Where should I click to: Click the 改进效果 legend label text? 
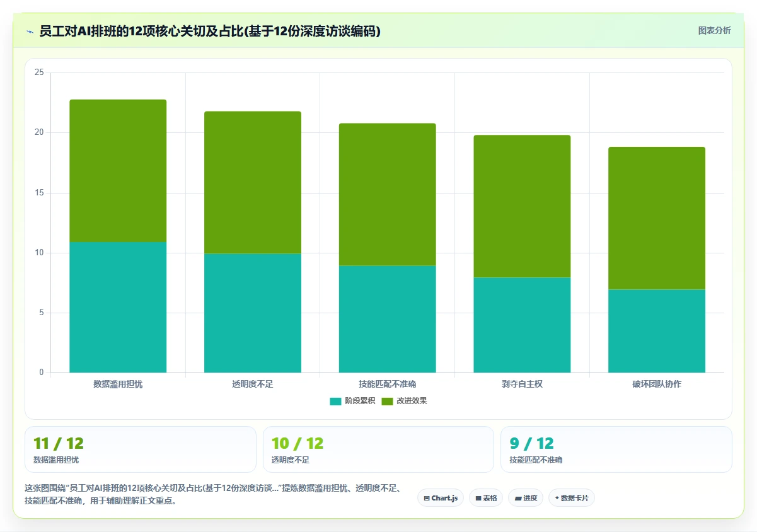coord(412,402)
